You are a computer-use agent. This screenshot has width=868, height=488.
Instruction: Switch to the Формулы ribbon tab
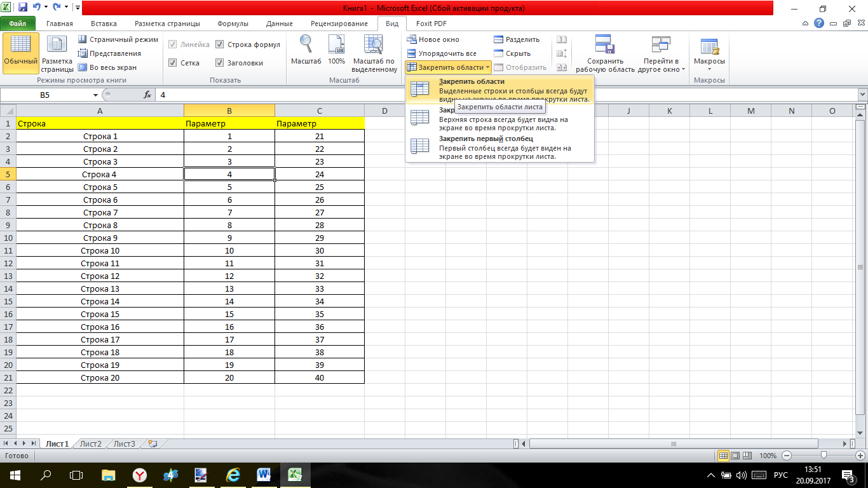[233, 24]
